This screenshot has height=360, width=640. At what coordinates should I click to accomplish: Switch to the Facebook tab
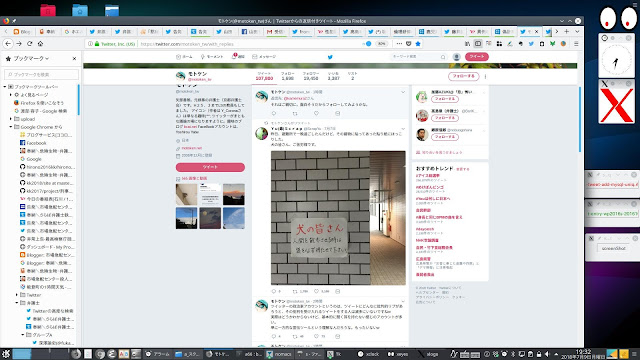pos(251,31)
